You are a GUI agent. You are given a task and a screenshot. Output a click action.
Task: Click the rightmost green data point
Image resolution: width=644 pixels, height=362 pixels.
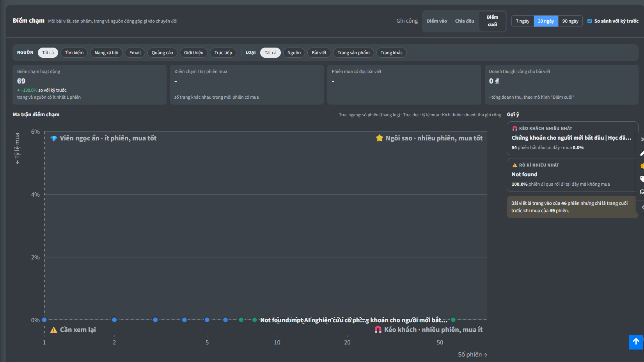[453, 320]
